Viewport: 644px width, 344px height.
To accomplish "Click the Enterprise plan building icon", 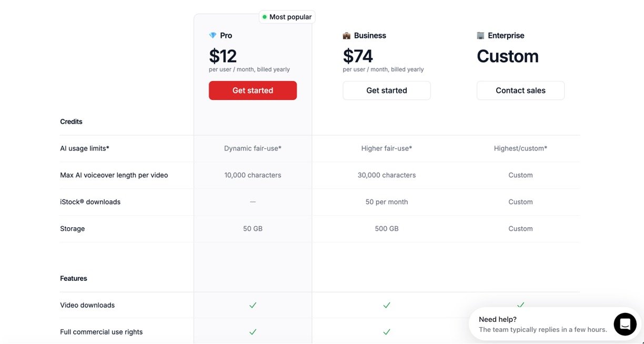I will (x=480, y=36).
